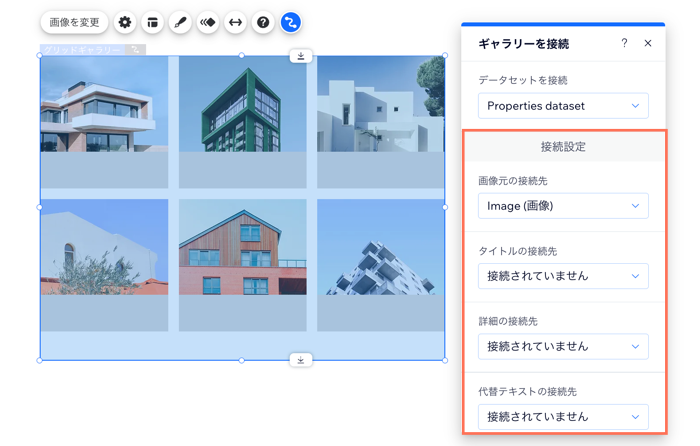Click the 接続設定 section header
700x446 pixels.
(x=563, y=146)
